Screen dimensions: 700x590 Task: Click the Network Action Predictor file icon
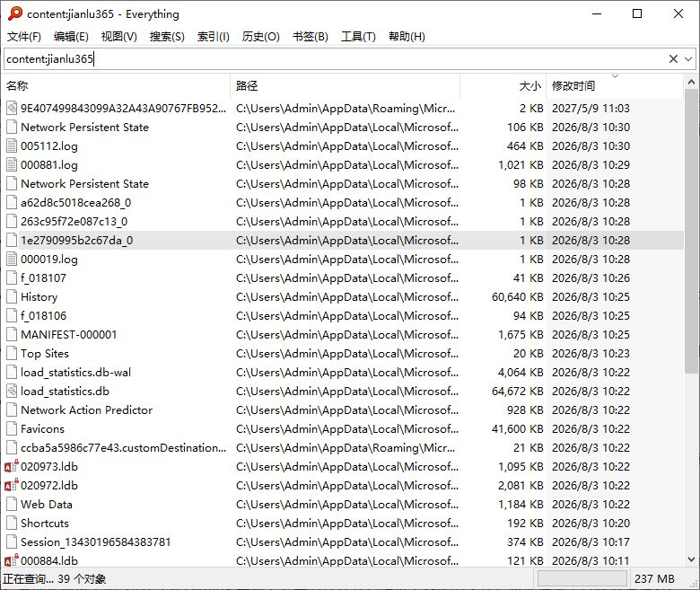coord(12,410)
